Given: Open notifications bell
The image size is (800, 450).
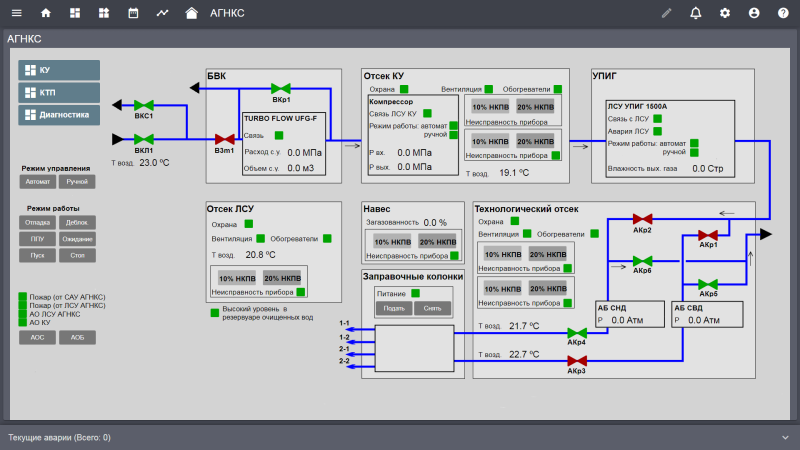Looking at the screenshot, I should (695, 13).
